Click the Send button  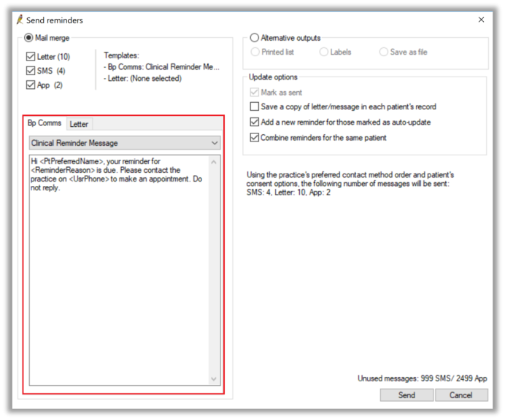coord(406,395)
